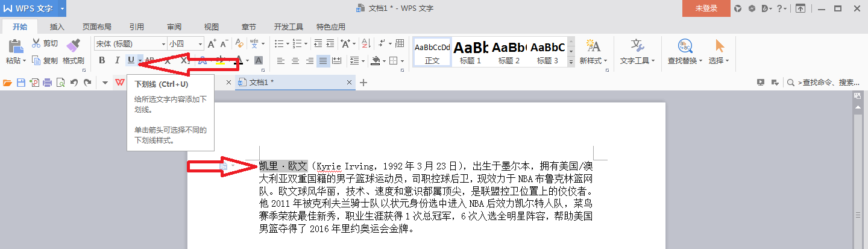The image size is (868, 249).
Task: Click the phonetic guide (wén 文) icon
Action: [x=254, y=43]
